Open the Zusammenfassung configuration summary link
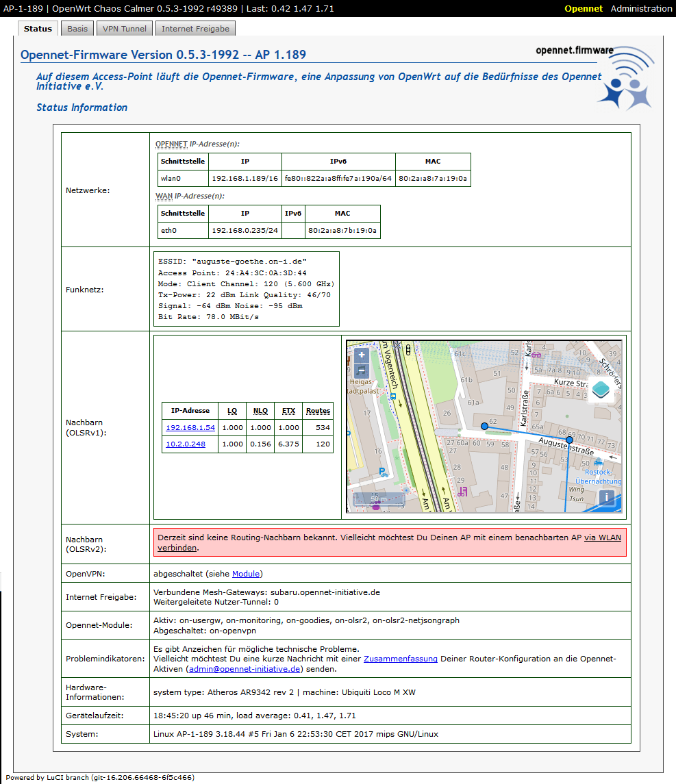Image resolution: width=676 pixels, height=784 pixels. [400, 659]
